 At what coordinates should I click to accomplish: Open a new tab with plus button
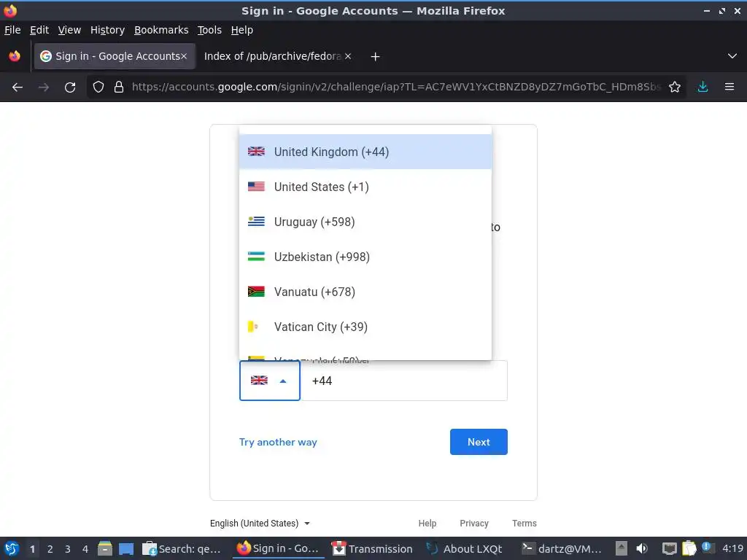(376, 57)
